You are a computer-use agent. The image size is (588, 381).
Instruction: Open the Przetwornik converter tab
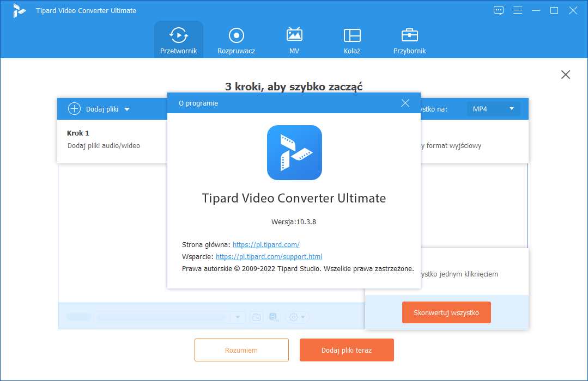(x=179, y=40)
